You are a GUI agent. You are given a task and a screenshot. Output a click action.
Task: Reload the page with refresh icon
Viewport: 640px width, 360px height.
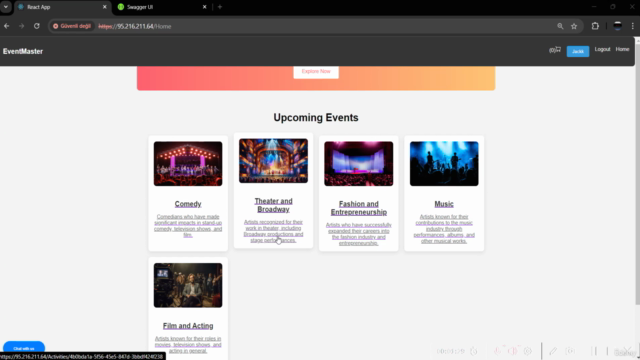click(x=37, y=26)
